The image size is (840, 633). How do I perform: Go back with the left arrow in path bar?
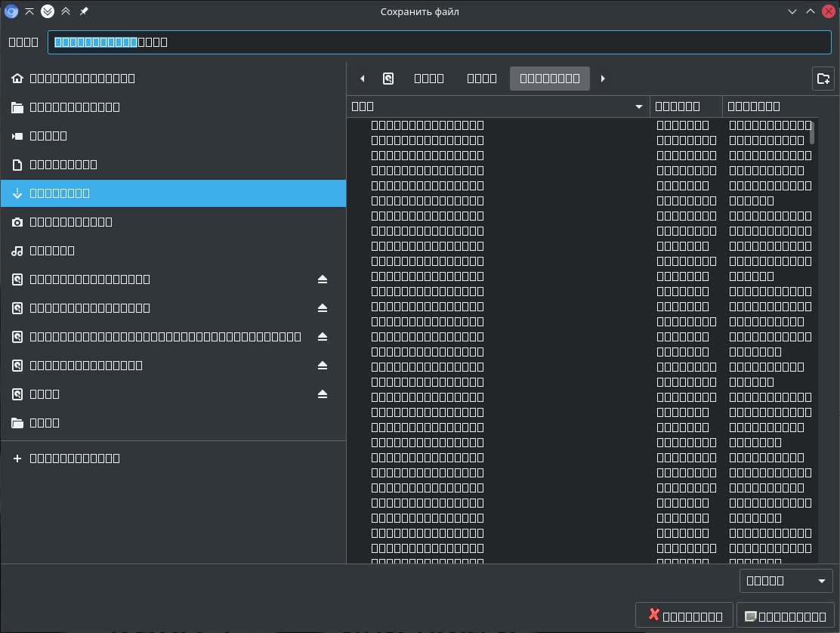coord(363,79)
